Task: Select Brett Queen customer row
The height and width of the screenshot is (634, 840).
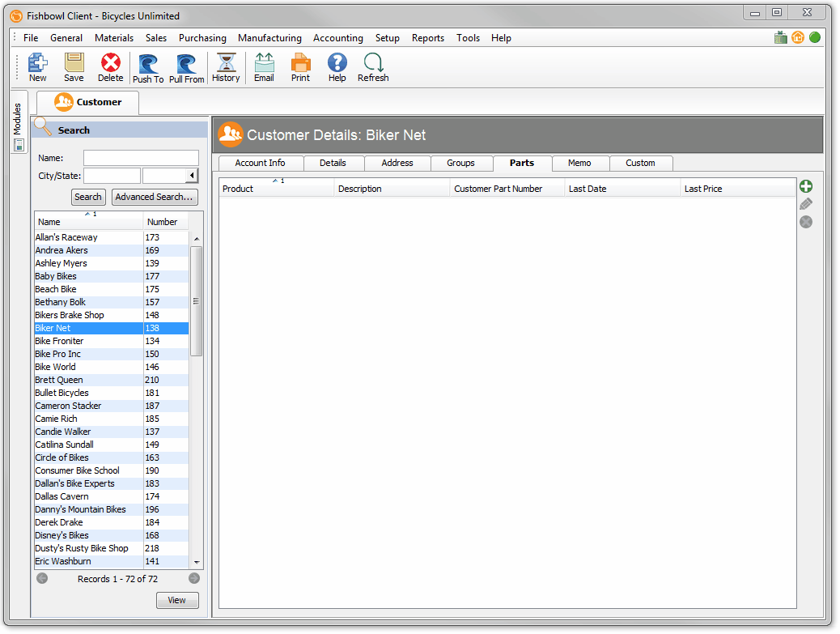Action: (x=112, y=380)
